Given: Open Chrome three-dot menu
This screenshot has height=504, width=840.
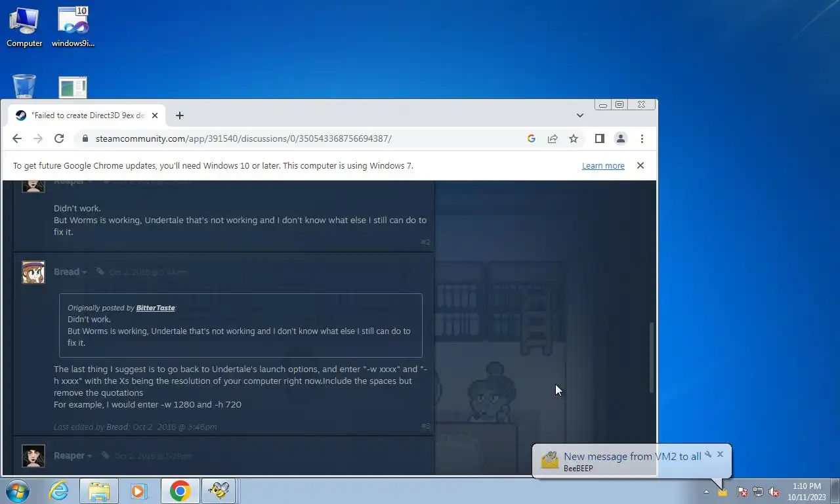Looking at the screenshot, I should [x=642, y=138].
